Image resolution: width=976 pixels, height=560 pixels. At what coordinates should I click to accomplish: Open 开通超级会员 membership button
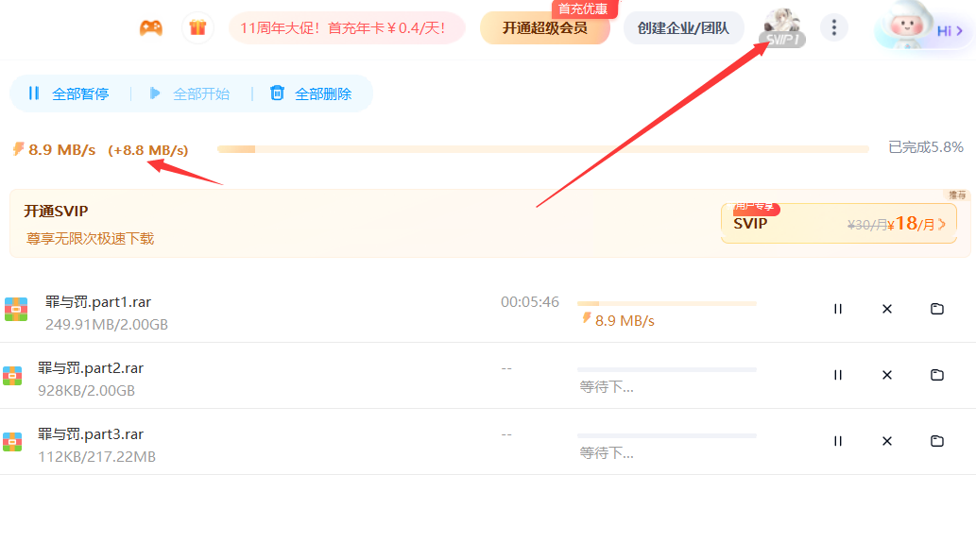[x=545, y=28]
